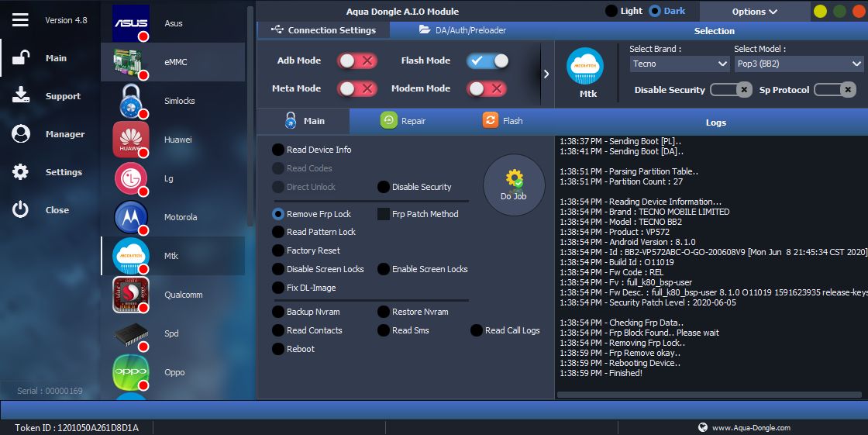This screenshot has height=435, width=868.
Task: Click the Logs horizontal scrollbar
Action: (x=709, y=395)
